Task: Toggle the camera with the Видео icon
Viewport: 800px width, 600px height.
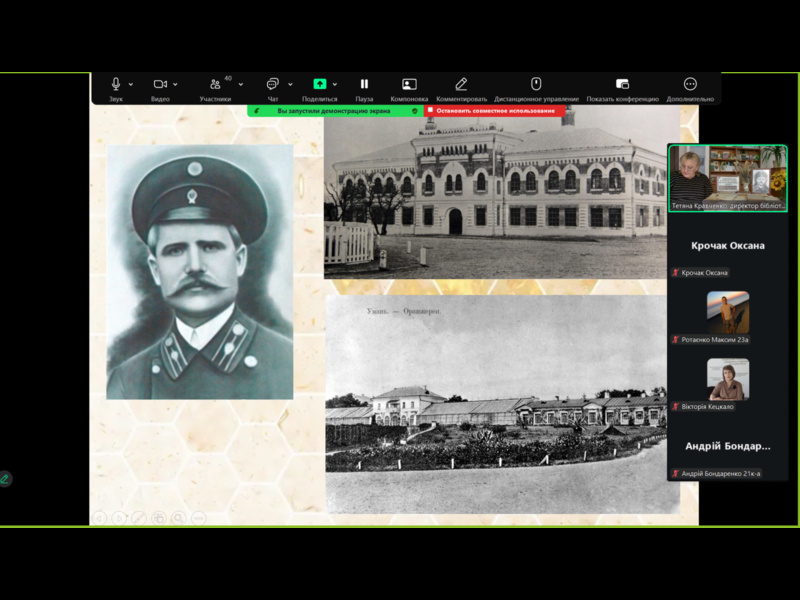Action: tap(160, 85)
